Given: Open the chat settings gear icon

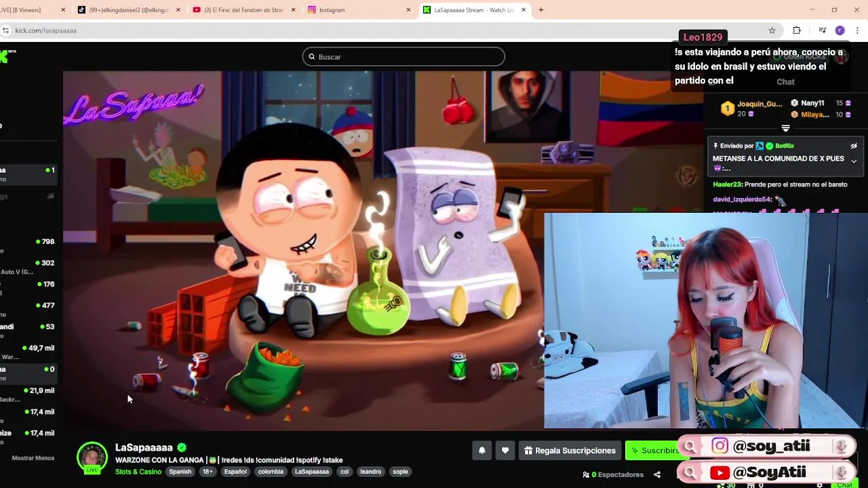Looking at the screenshot, I should [x=819, y=485].
